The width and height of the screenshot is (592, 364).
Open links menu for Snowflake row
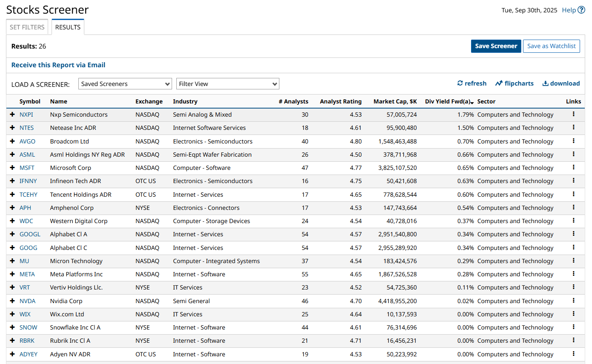point(573,327)
